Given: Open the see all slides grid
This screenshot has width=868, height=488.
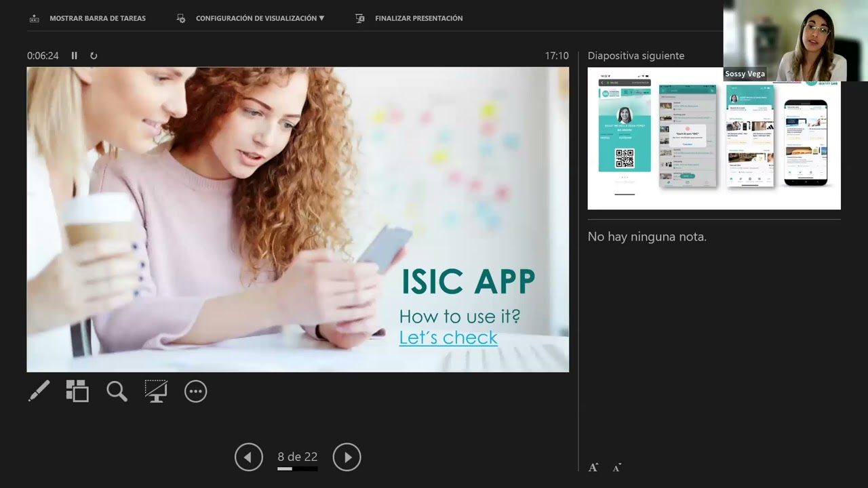Looking at the screenshot, I should coord(77,391).
